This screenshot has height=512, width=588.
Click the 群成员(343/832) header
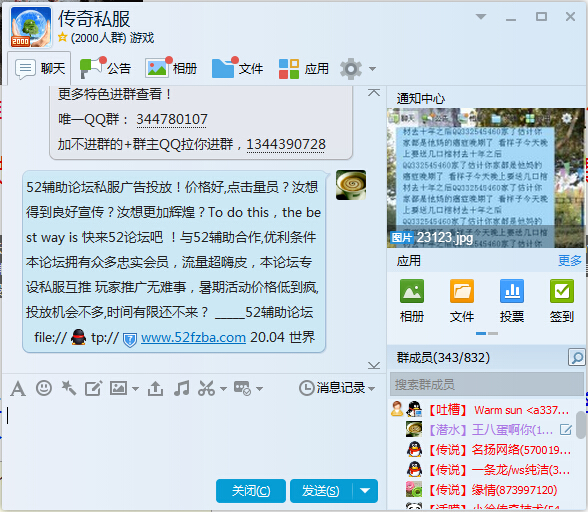443,357
